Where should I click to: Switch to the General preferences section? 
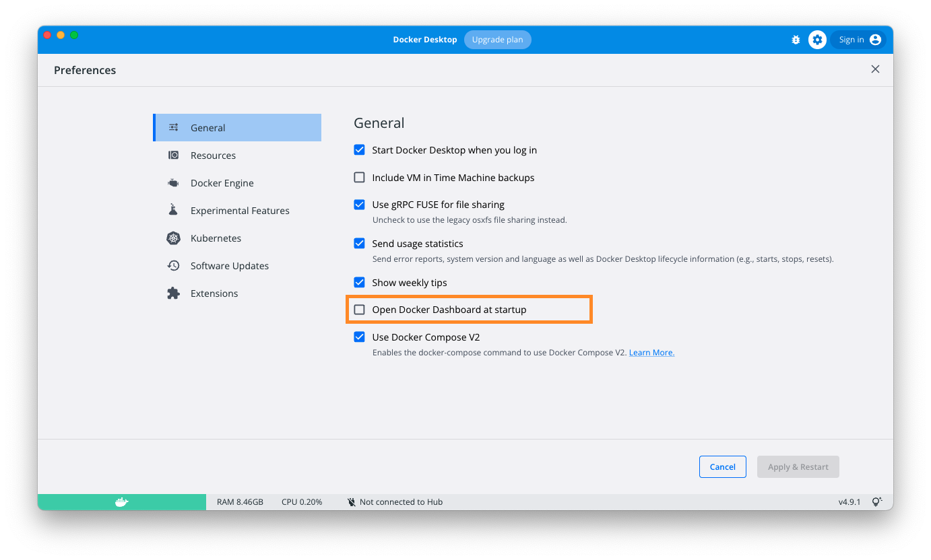click(x=207, y=127)
